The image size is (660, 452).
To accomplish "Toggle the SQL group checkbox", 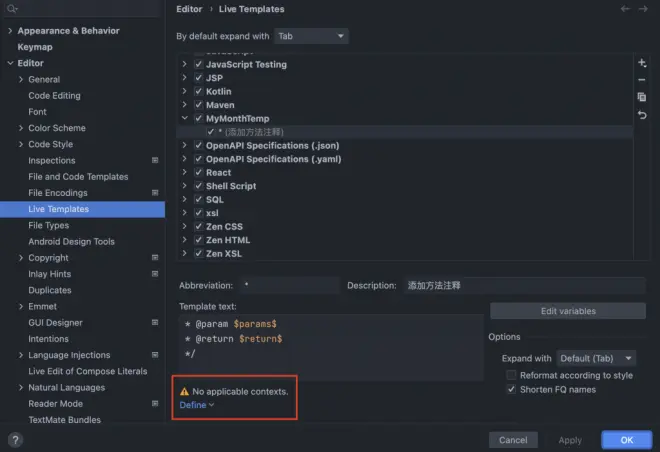I will click(x=199, y=199).
